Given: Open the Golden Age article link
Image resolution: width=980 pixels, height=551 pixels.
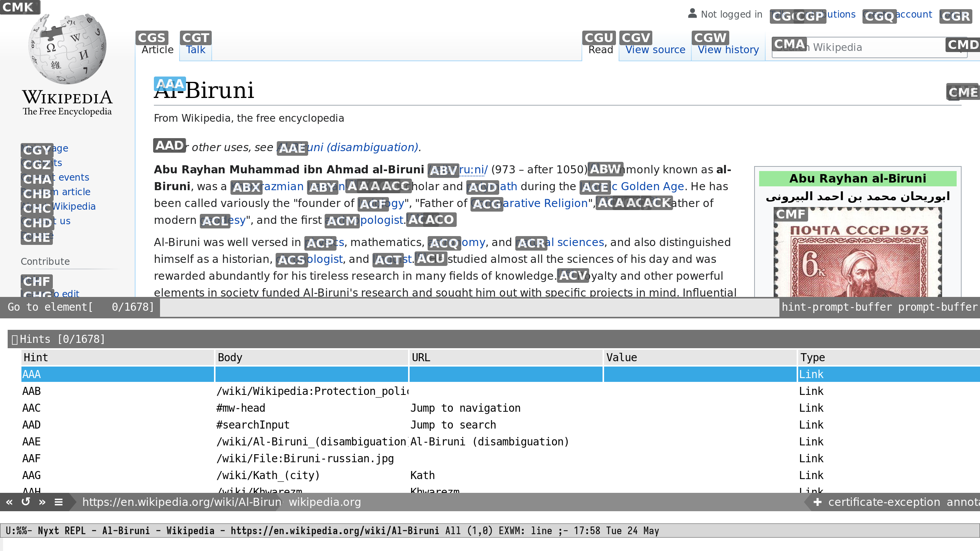Looking at the screenshot, I should point(652,186).
